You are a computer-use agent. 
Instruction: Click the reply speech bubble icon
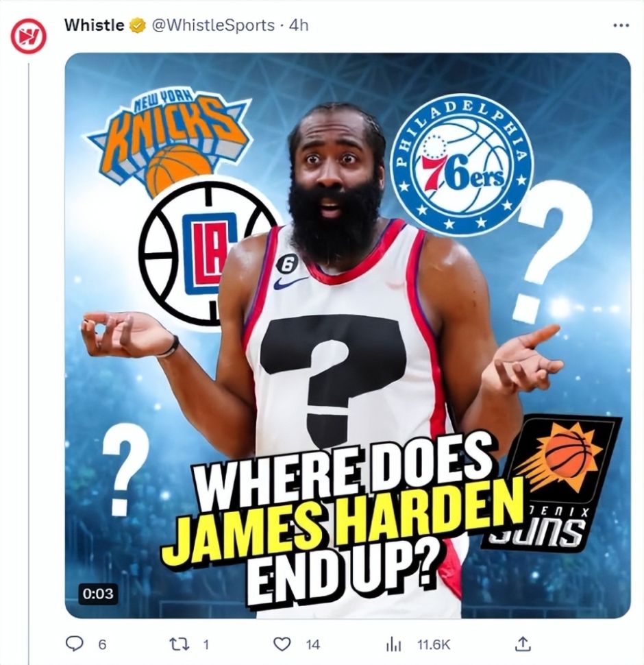[x=75, y=644]
